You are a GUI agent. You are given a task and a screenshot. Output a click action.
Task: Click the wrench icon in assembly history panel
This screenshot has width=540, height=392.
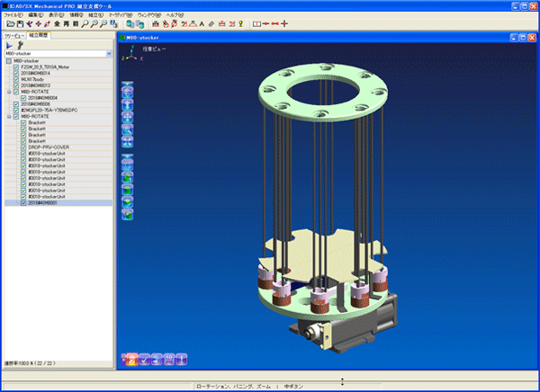coord(21,45)
